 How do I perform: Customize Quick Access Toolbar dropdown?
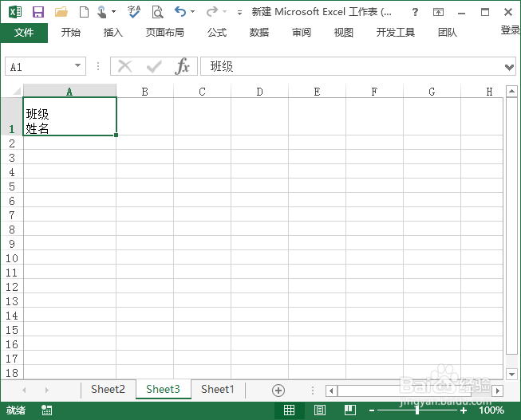(239, 13)
